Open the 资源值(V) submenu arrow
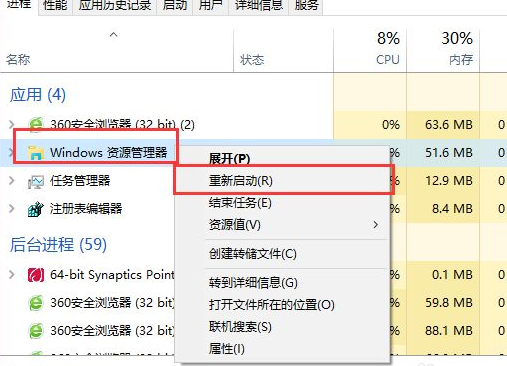The width and height of the screenshot is (507, 366). pos(376,225)
